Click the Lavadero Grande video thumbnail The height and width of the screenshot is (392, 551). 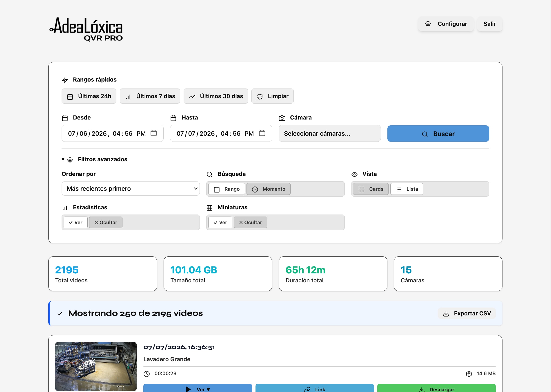pos(96,366)
